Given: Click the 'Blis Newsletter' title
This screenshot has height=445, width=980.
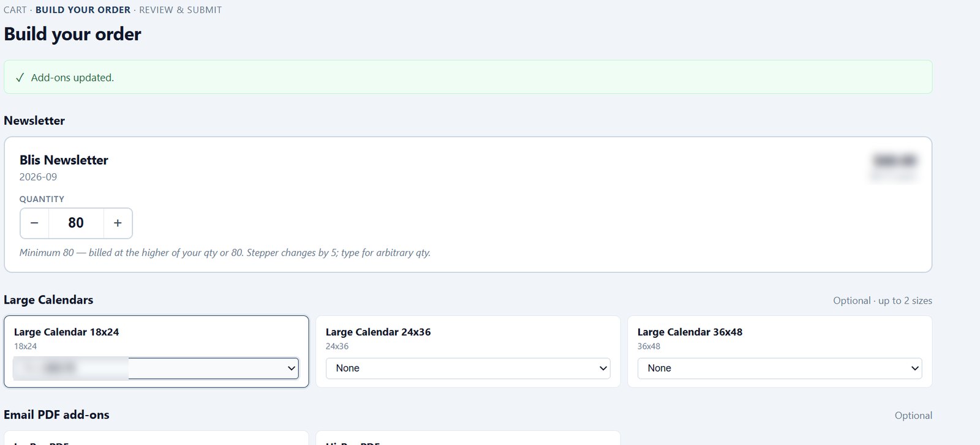Looking at the screenshot, I should (x=64, y=160).
